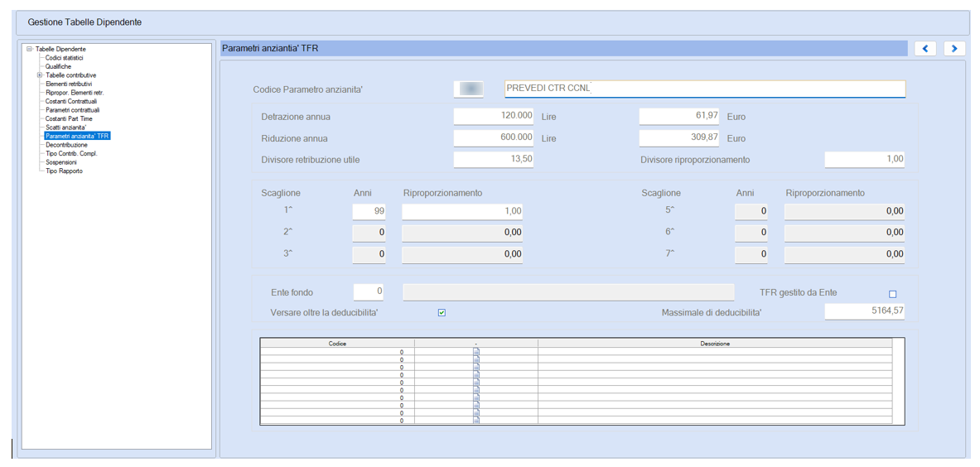Open Sospensioni tree item
980x467 pixels.
(x=61, y=161)
